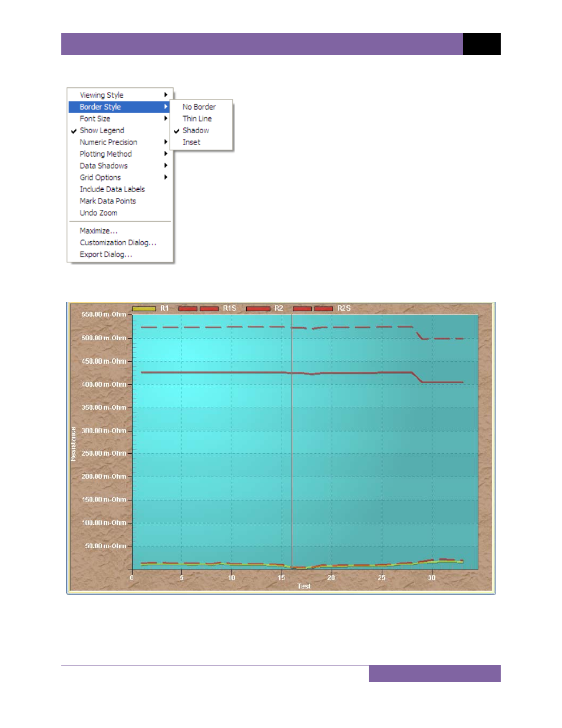The height and width of the screenshot is (728, 562).
Task: Click the R1S legend label
Action: [x=229, y=308]
